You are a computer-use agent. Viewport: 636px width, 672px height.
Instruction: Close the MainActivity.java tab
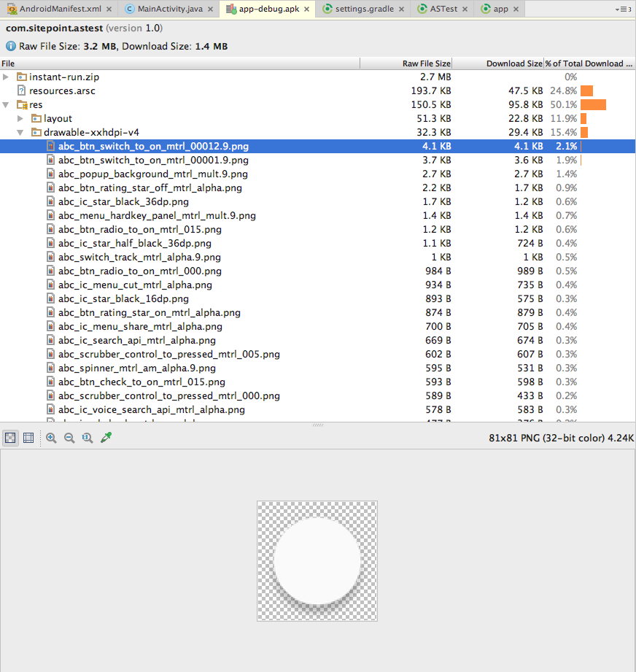tap(210, 9)
